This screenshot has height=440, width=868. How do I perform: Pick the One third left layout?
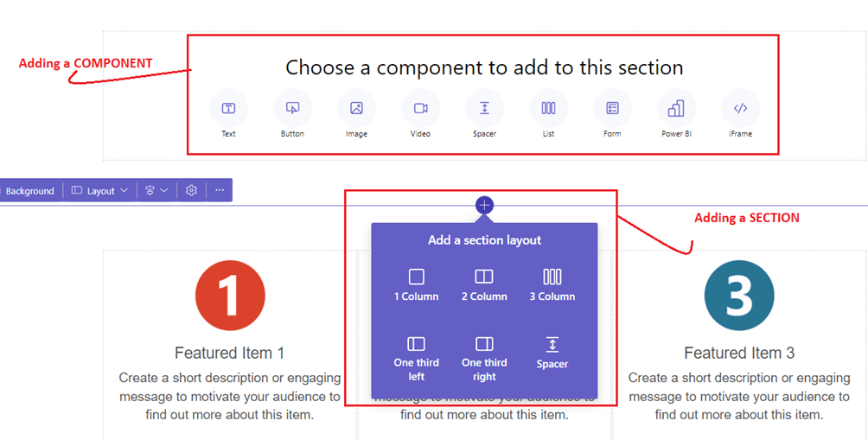click(417, 356)
